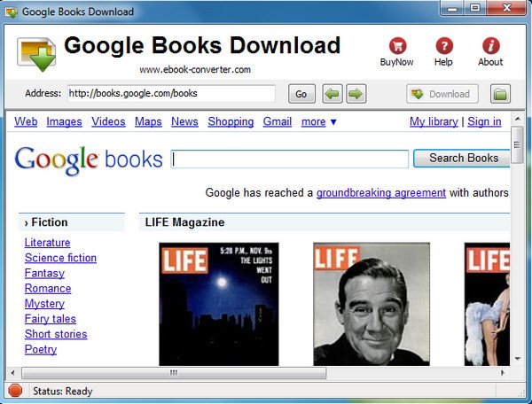Image resolution: width=532 pixels, height=404 pixels.
Task: Open the Web link
Action: pos(26,121)
